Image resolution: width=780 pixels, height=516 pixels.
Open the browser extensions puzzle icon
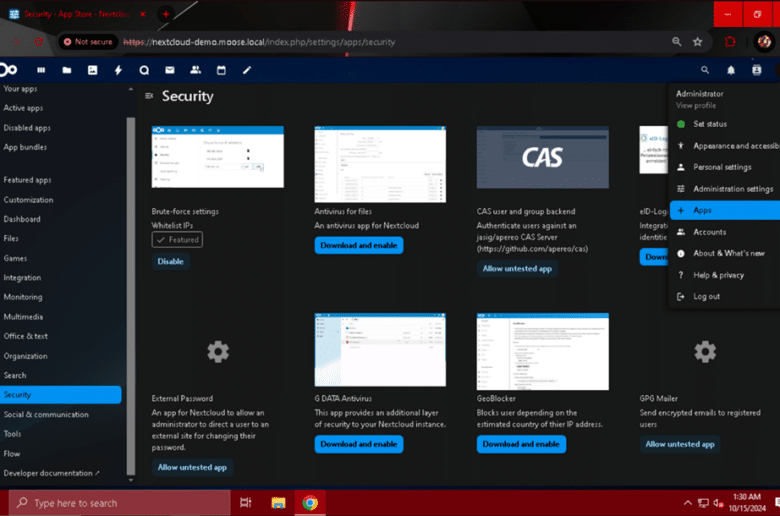(730, 42)
